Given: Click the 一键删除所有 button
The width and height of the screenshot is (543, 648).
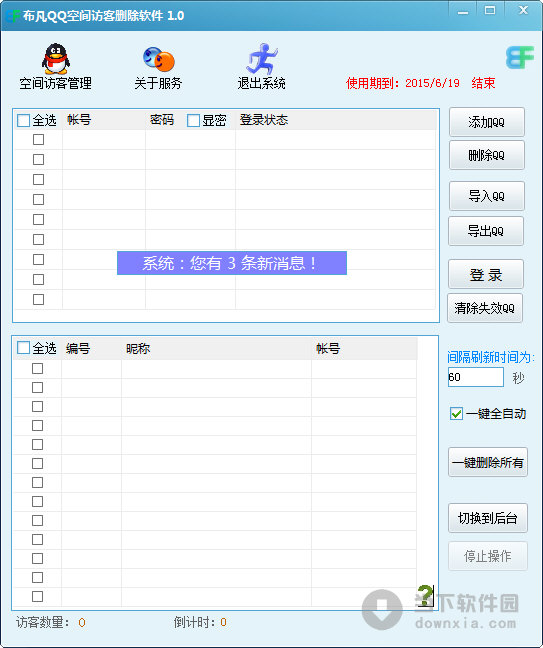Looking at the screenshot, I should click(488, 462).
